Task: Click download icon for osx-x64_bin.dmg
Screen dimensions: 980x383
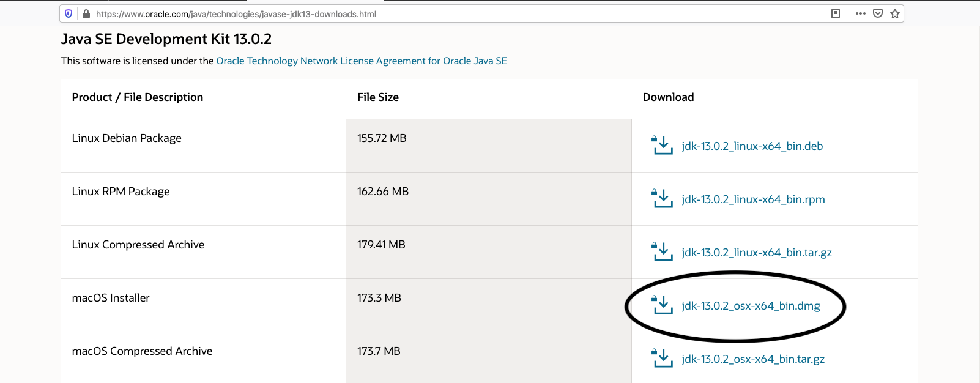Action: coord(662,305)
